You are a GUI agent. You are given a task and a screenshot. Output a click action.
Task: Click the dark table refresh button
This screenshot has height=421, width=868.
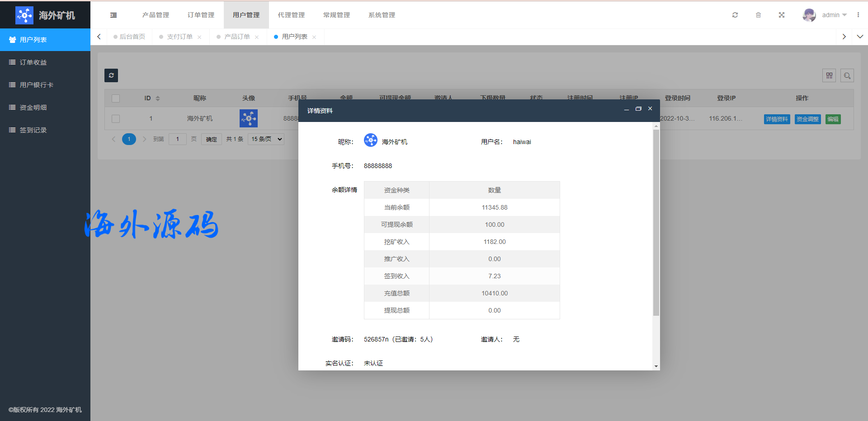(x=111, y=75)
